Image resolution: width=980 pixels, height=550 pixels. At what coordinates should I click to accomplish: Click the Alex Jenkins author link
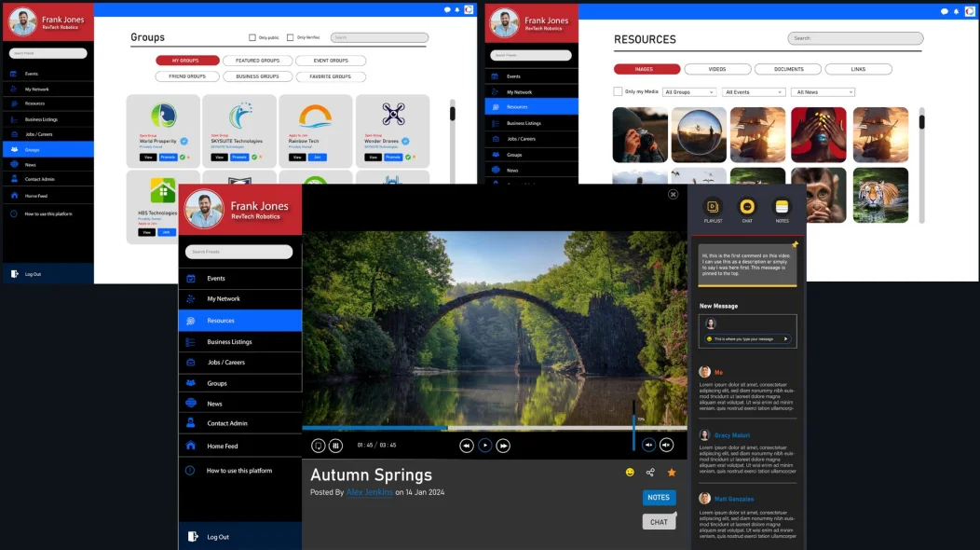[369, 492]
